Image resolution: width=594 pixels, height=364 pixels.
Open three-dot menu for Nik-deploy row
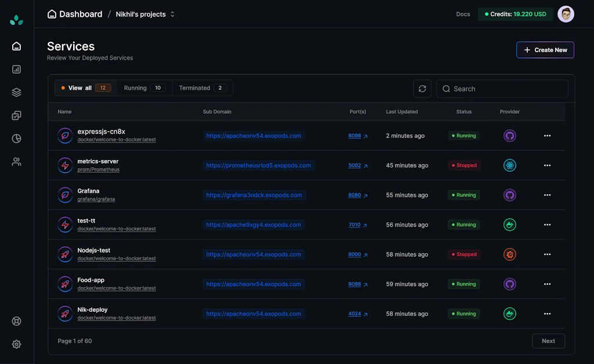[547, 314]
